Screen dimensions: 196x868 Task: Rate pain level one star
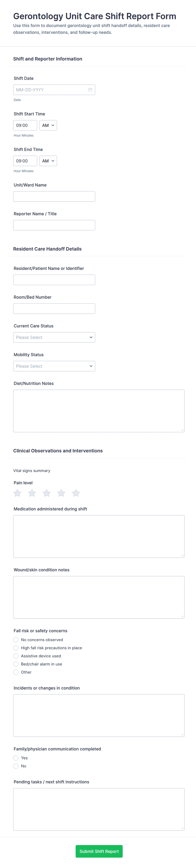pyautogui.click(x=17, y=493)
